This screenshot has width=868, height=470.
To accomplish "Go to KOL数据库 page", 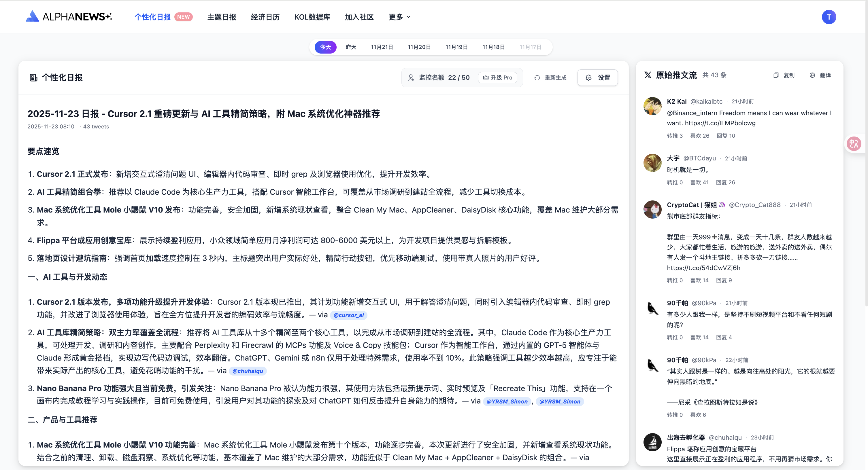I will pos(312,17).
